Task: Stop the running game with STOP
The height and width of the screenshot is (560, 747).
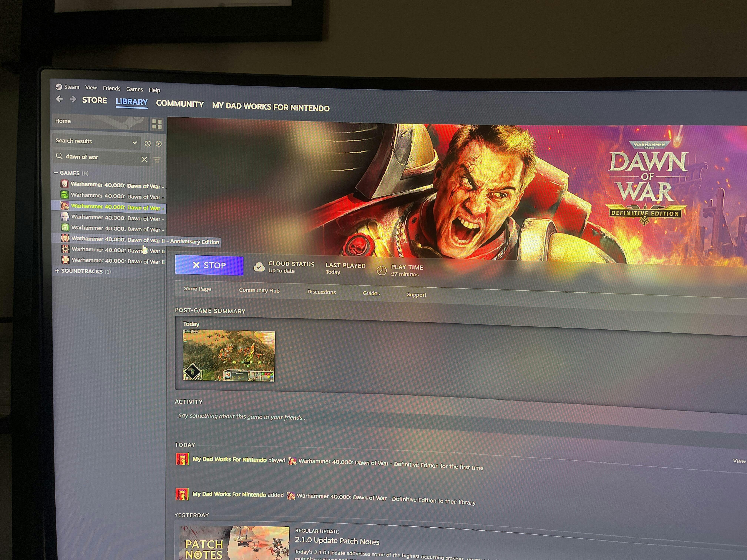Action: [x=209, y=265]
